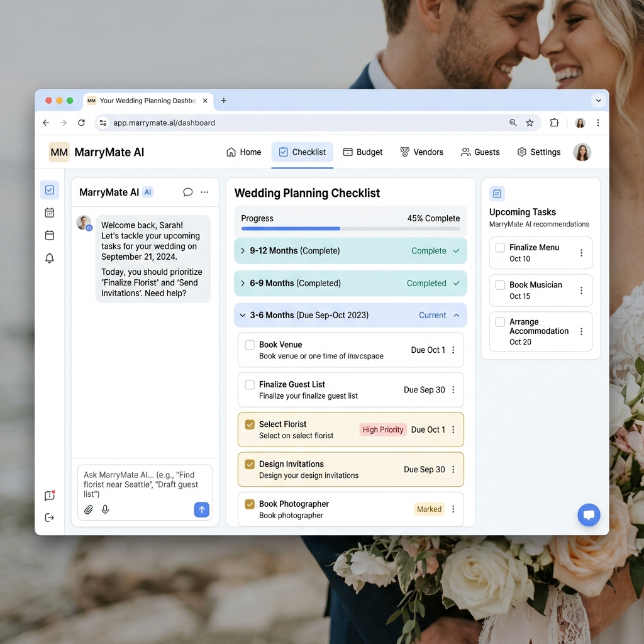Send the chat message with the arrow button

click(x=201, y=509)
